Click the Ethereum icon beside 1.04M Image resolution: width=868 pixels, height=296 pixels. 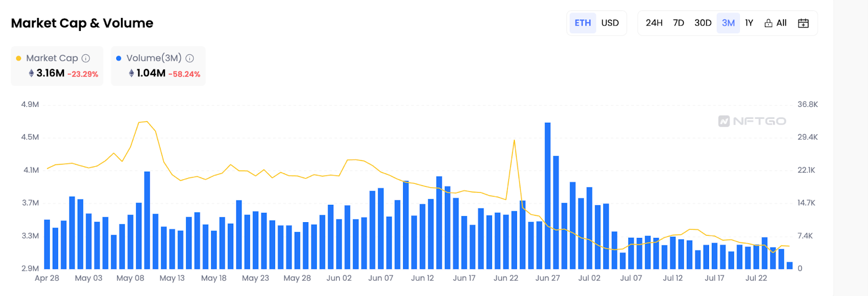coord(131,73)
